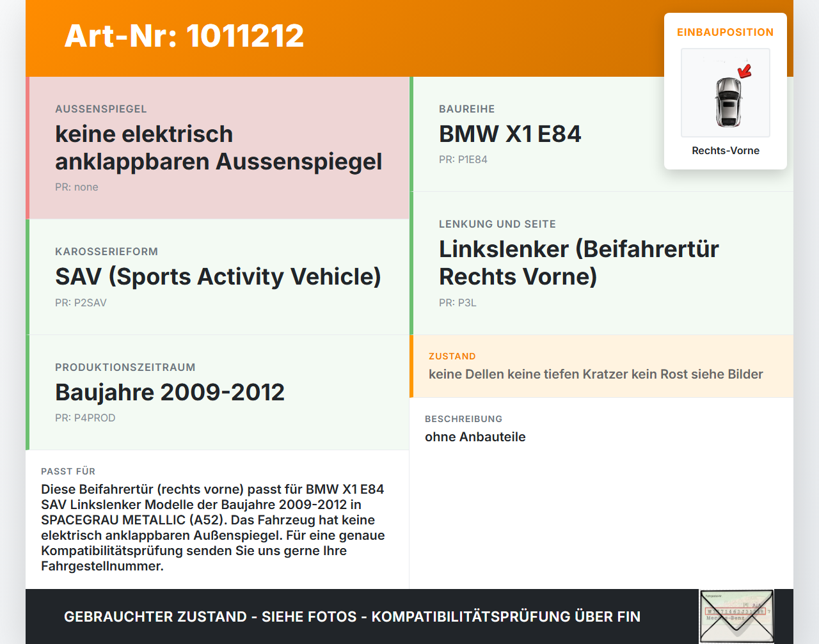Toggle the Rechts-Vorne installation position
The height and width of the screenshot is (644, 819).
point(726,150)
